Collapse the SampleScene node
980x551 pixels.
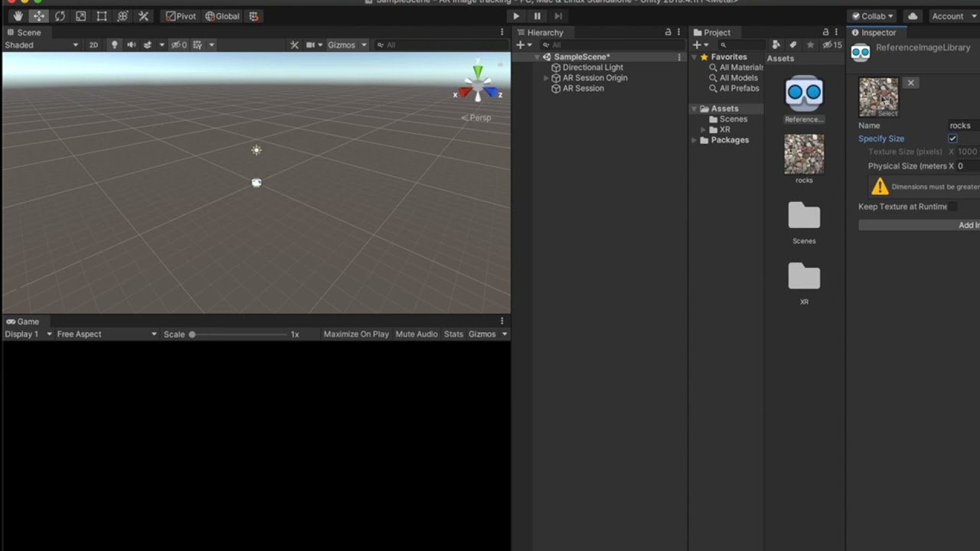coord(537,57)
